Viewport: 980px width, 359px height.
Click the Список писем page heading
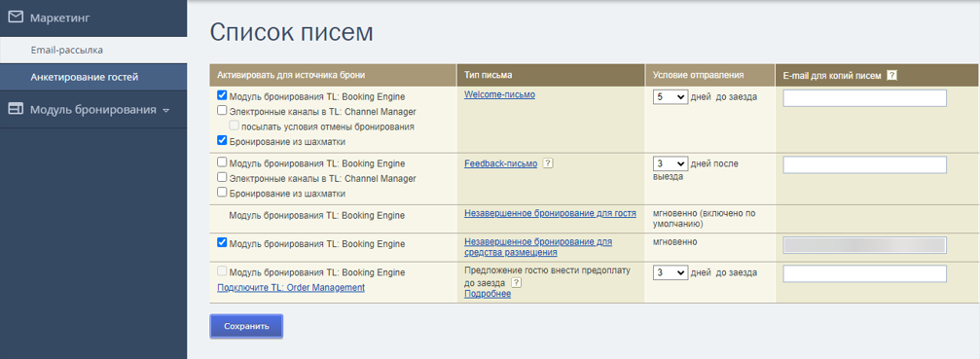point(291,32)
